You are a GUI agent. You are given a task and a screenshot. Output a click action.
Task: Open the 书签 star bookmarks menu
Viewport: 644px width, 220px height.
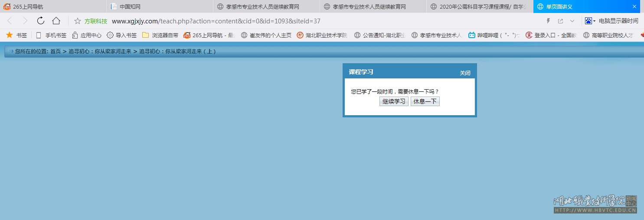coord(16,35)
